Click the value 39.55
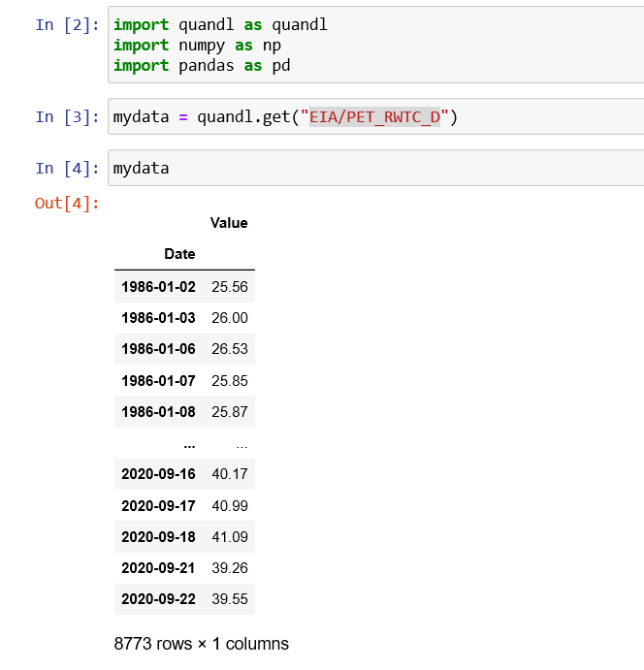 click(x=230, y=599)
